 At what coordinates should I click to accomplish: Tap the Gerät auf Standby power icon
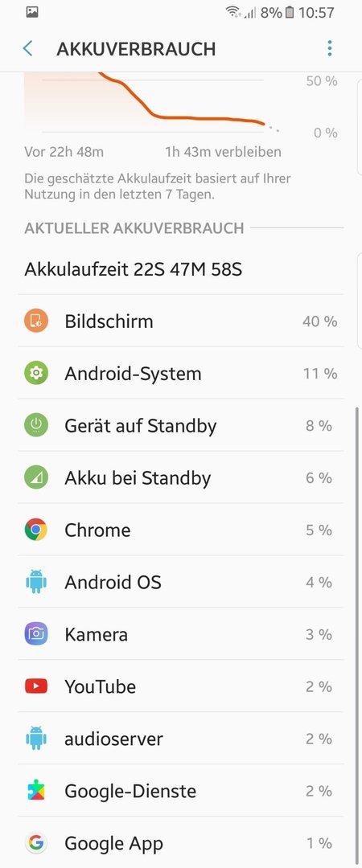36,425
